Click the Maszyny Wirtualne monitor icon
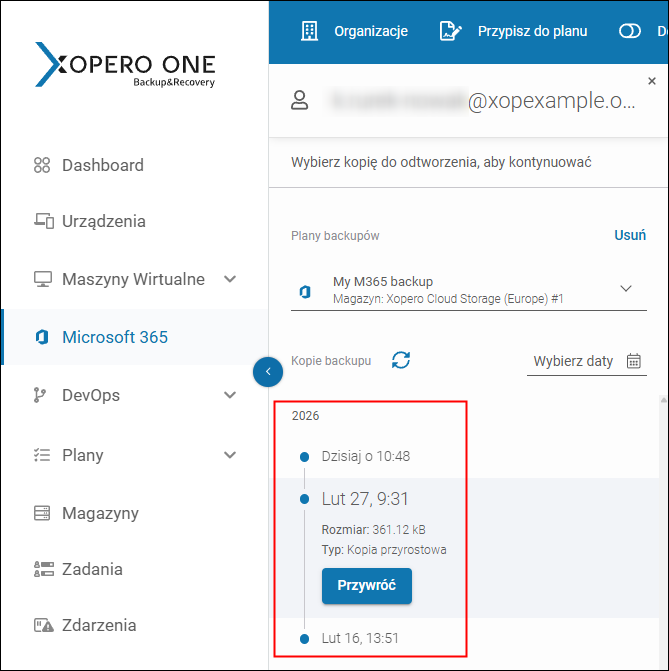This screenshot has height=671, width=669. pyautogui.click(x=43, y=279)
